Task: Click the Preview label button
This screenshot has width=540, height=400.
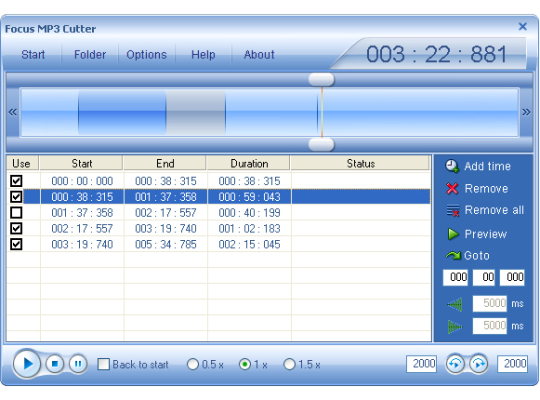Action: (x=486, y=234)
